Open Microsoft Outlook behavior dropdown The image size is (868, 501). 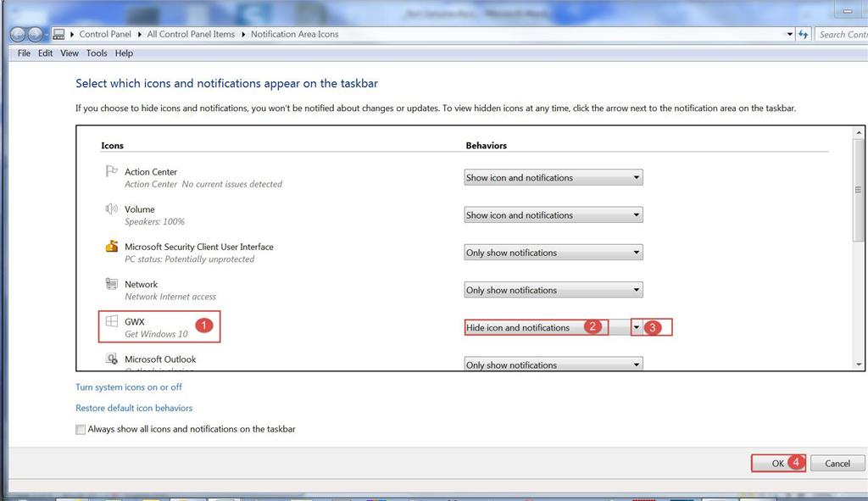click(553, 364)
